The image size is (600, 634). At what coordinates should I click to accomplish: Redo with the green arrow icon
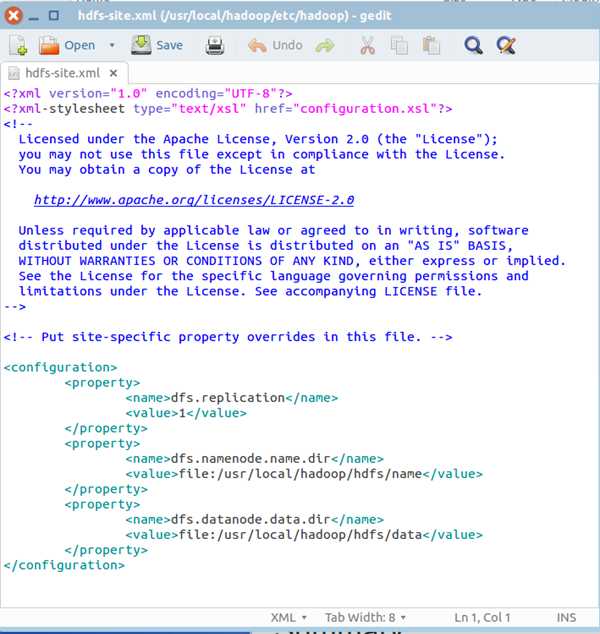coord(325,46)
